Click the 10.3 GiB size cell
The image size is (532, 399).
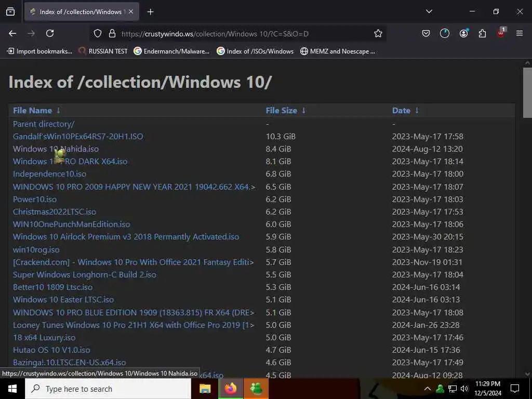281,137
